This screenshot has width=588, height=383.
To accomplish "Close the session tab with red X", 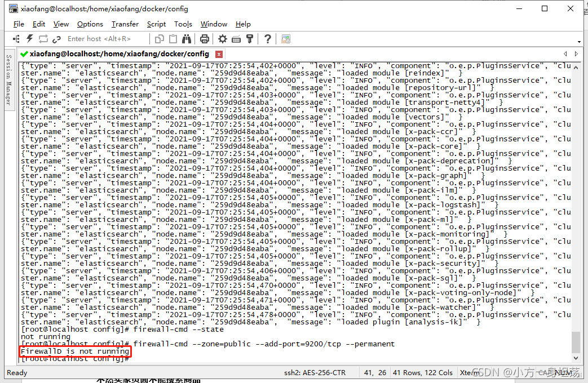I will 219,54.
